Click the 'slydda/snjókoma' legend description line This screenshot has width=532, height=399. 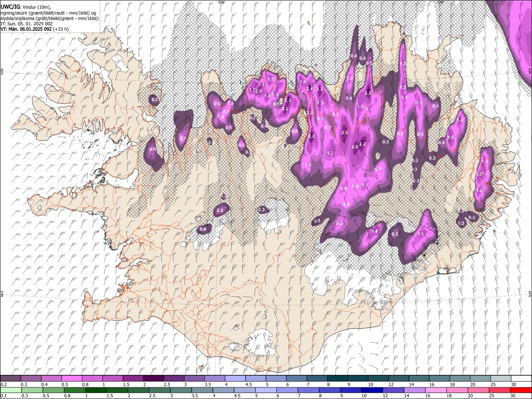tap(49, 18)
